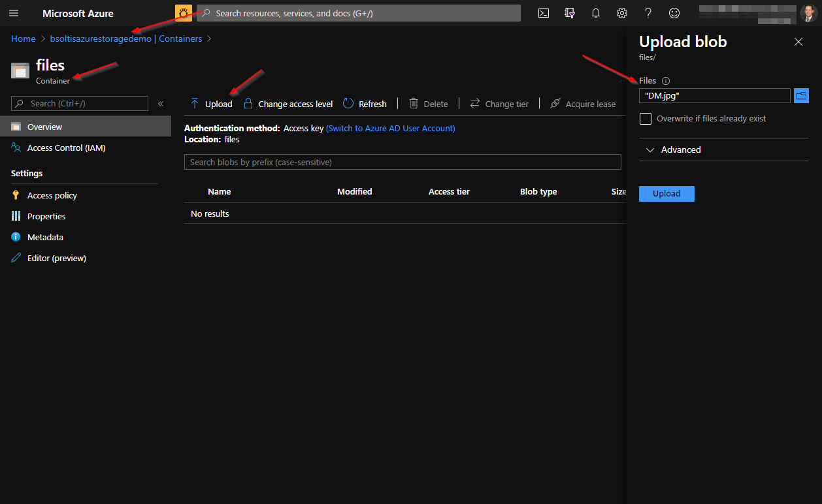This screenshot has width=822, height=504.
Task: Click the blue Upload button
Action: tap(666, 194)
